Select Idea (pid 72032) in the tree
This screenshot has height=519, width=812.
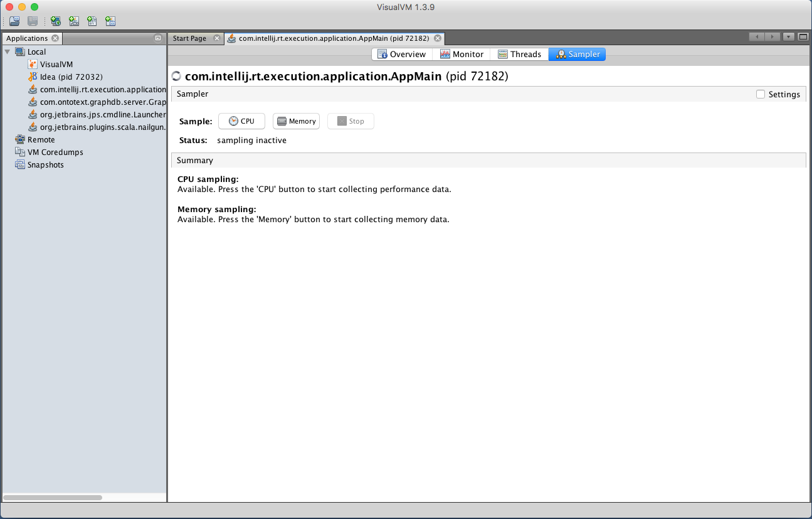(x=71, y=77)
